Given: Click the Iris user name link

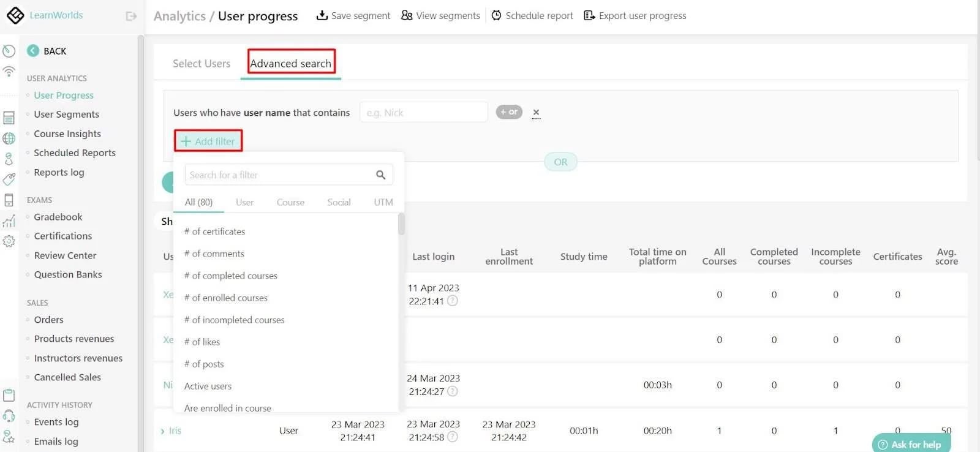Looking at the screenshot, I should coord(175,431).
